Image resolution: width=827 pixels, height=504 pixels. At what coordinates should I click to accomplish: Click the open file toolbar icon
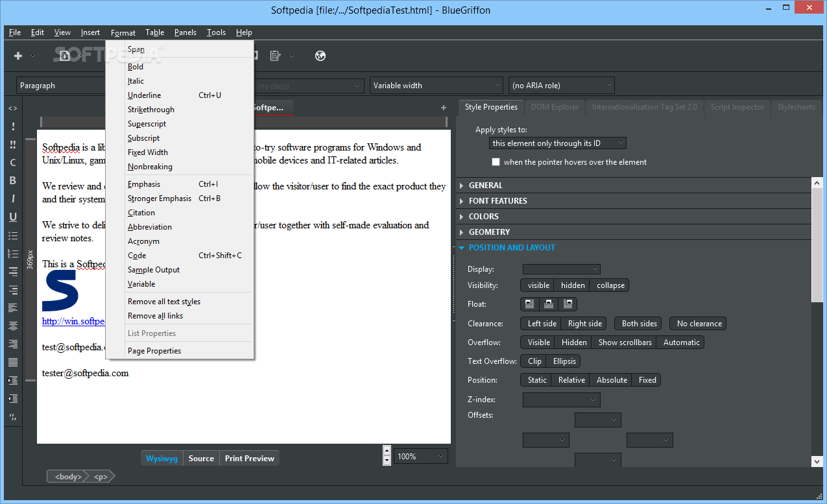[65, 56]
